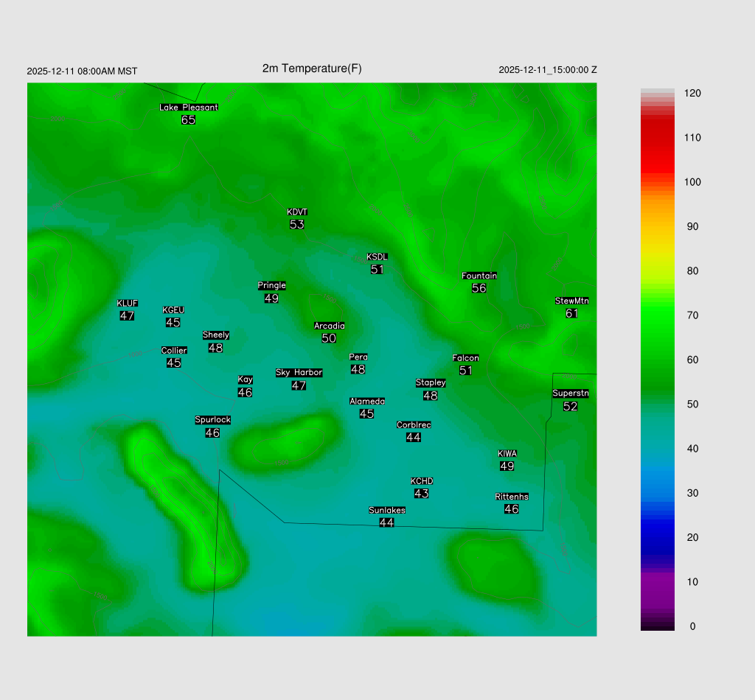Click the 08:00AM MST local timestamp
The width and height of the screenshot is (755, 700).
[82, 71]
